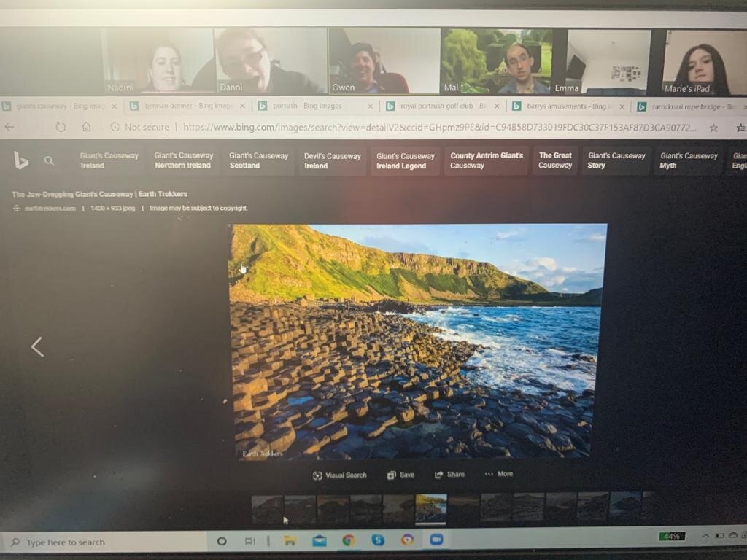Switch to royal portrush golf club tab
Viewport: 747px width, 560px height.
pos(443,106)
